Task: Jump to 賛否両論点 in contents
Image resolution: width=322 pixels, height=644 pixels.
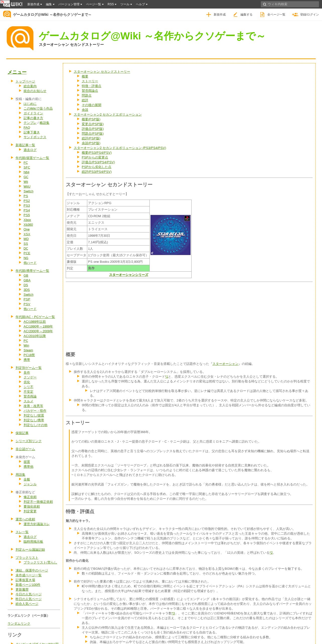Action: (90, 91)
